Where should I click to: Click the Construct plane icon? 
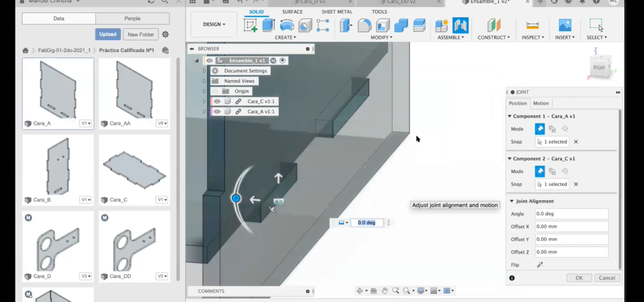[494, 25]
